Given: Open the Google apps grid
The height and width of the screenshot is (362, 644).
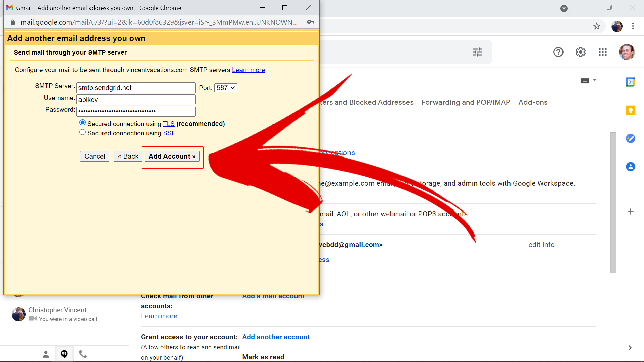Looking at the screenshot, I should [x=602, y=52].
